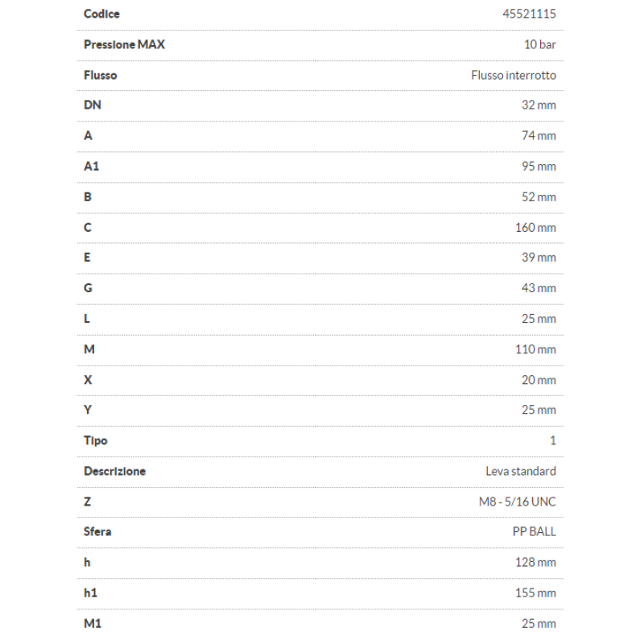This screenshot has width=644, height=644.
Task: Click the 110 mm value
Action: (x=535, y=349)
